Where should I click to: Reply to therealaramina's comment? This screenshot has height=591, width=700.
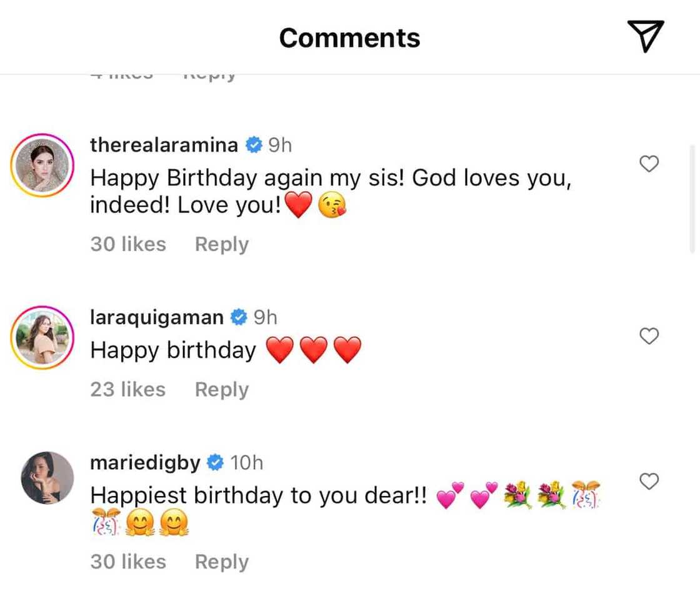click(221, 244)
